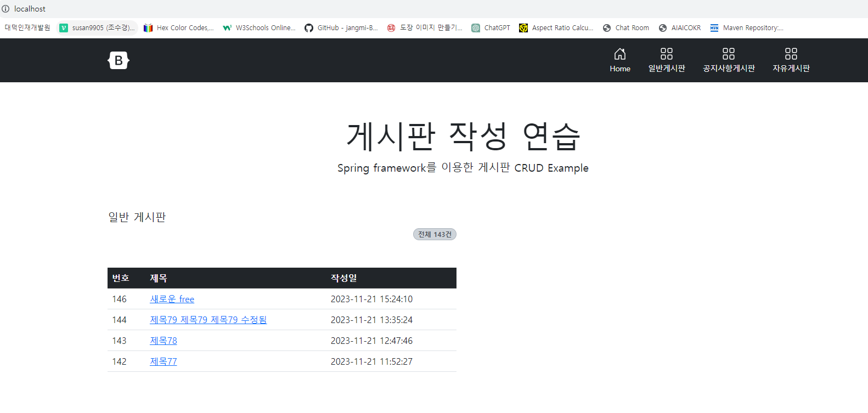The image size is (868, 413).
Task: Click the 일반 게시판 section heading
Action: [137, 217]
